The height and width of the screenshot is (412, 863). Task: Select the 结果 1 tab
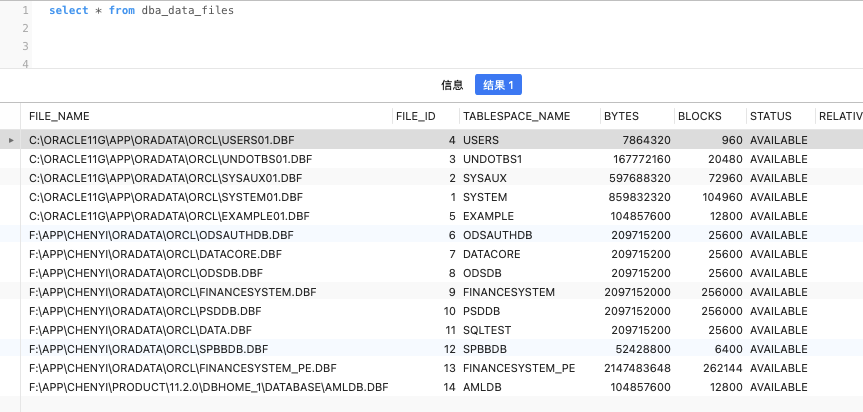pyautogui.click(x=498, y=85)
